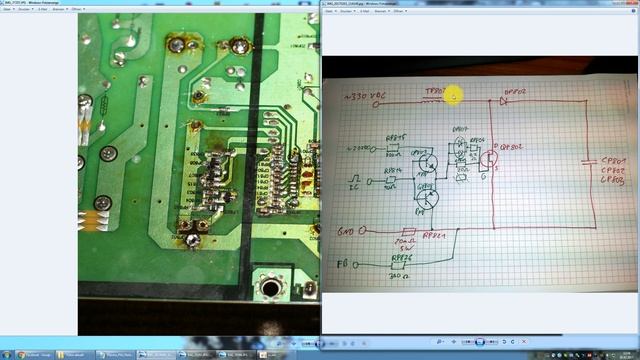Switch to first photo viewer taskbar button
The image size is (640, 360).
point(156,355)
